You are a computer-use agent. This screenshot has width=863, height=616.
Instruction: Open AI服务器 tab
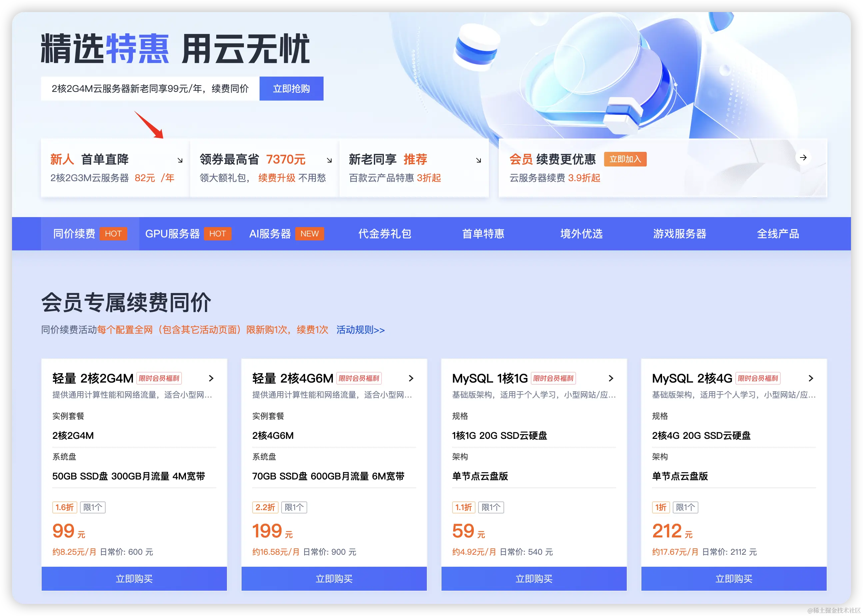click(270, 234)
